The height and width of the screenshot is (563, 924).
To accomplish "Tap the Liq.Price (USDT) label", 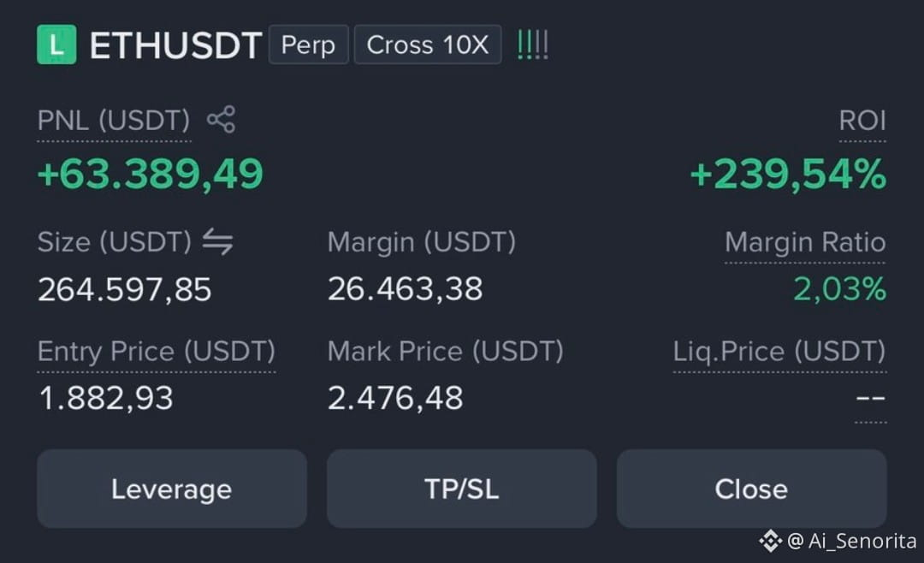I will pyautogui.click(x=779, y=352).
